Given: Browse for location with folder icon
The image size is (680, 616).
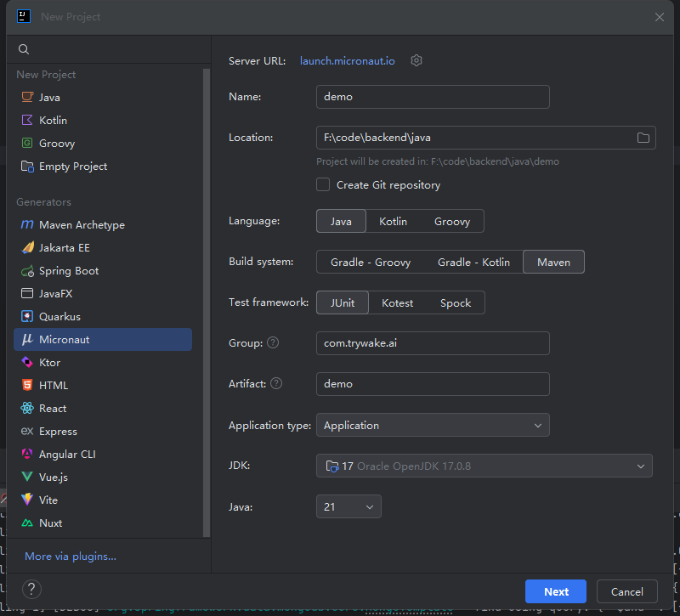Looking at the screenshot, I should click(x=643, y=138).
